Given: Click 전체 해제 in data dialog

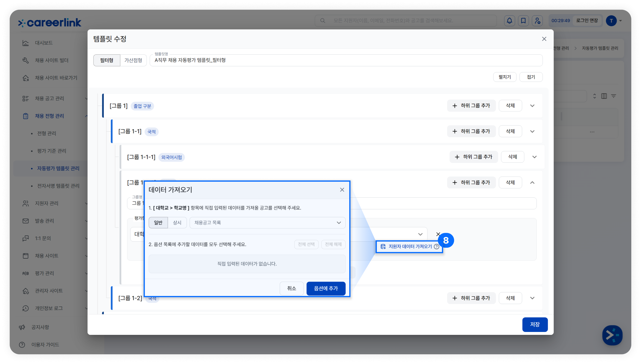Looking at the screenshot, I should tap(333, 245).
